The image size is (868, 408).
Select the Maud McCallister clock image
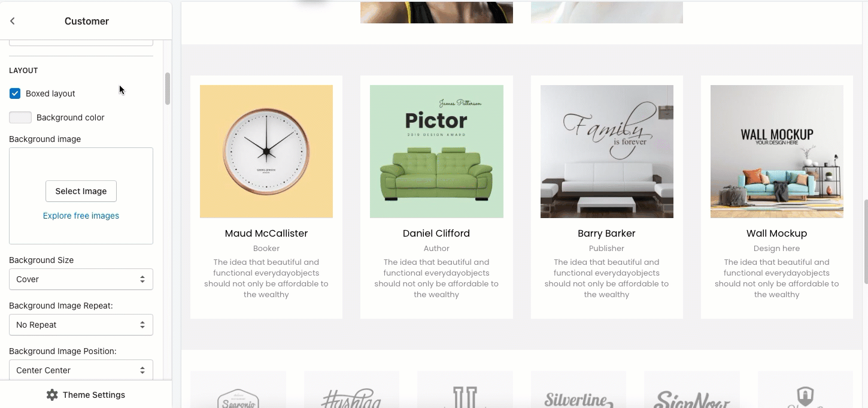[x=266, y=152]
